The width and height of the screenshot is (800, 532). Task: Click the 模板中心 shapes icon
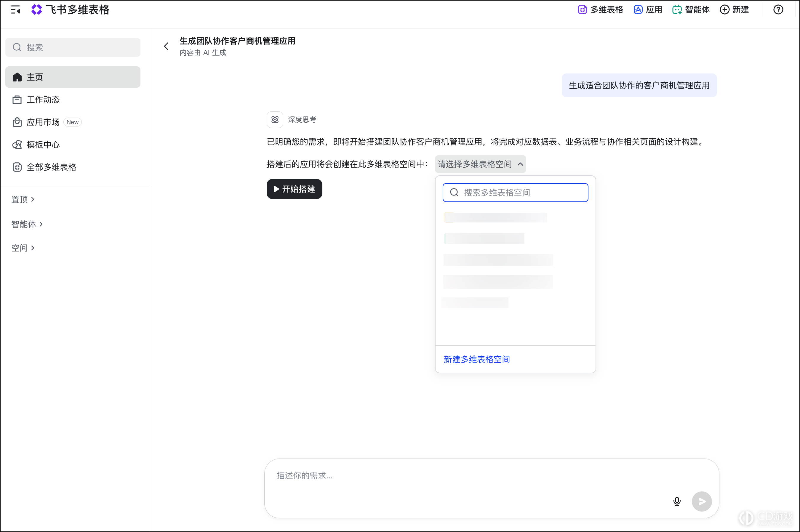click(17, 145)
